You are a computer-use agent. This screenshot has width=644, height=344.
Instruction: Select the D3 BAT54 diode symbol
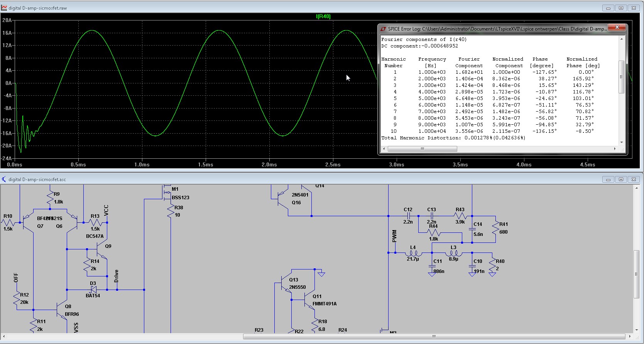click(93, 290)
